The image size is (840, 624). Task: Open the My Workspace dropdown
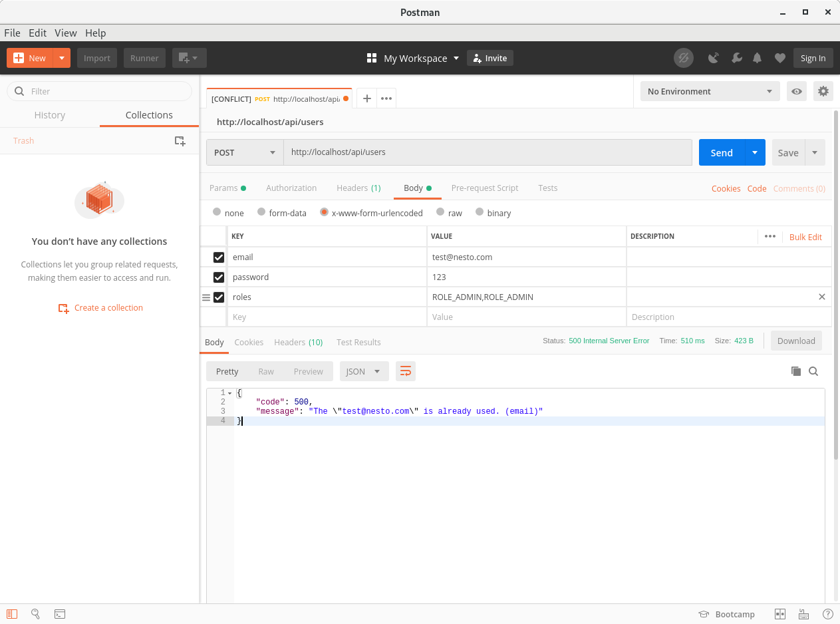(413, 58)
